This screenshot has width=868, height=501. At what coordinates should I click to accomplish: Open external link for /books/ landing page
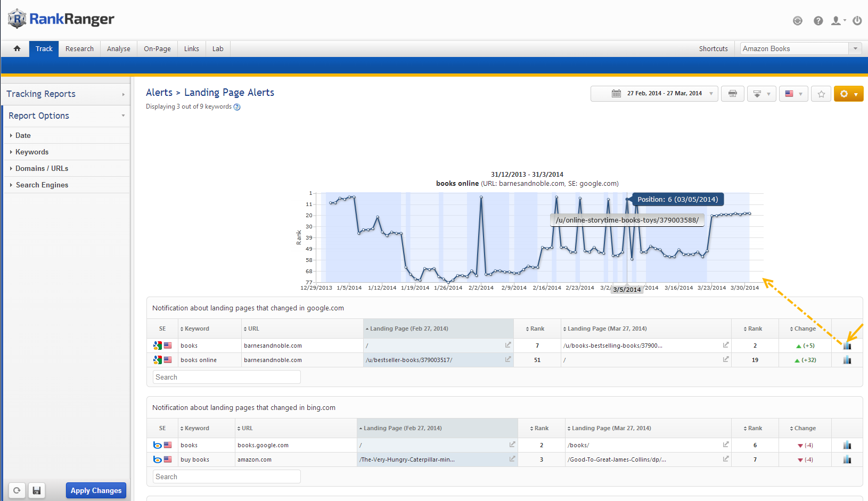(x=725, y=445)
